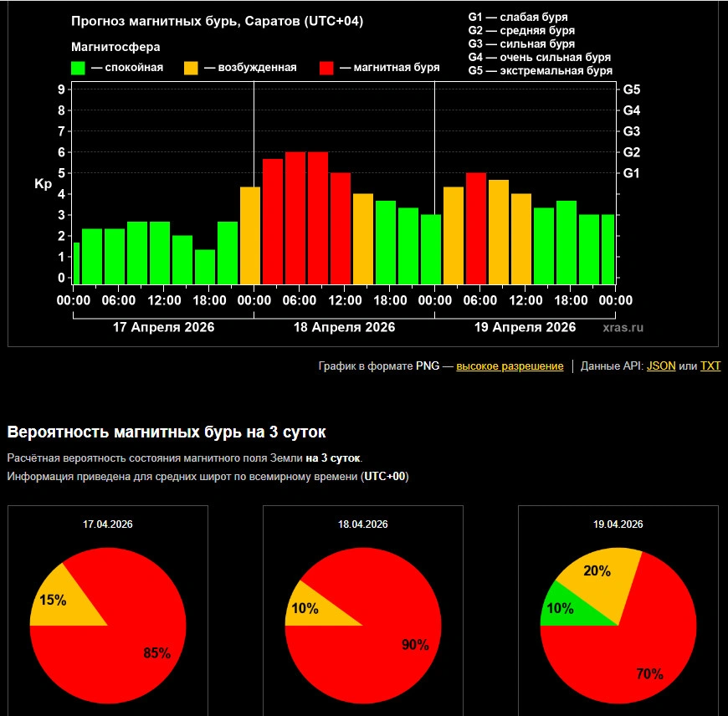This screenshot has width=728, height=716.
Task: Click the G5 extreme storm legend entry
Action: tap(540, 71)
